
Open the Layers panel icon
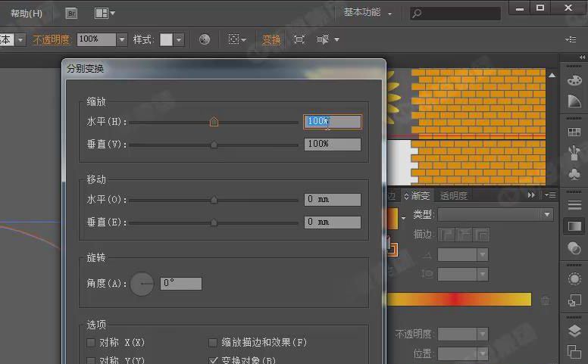(x=574, y=331)
